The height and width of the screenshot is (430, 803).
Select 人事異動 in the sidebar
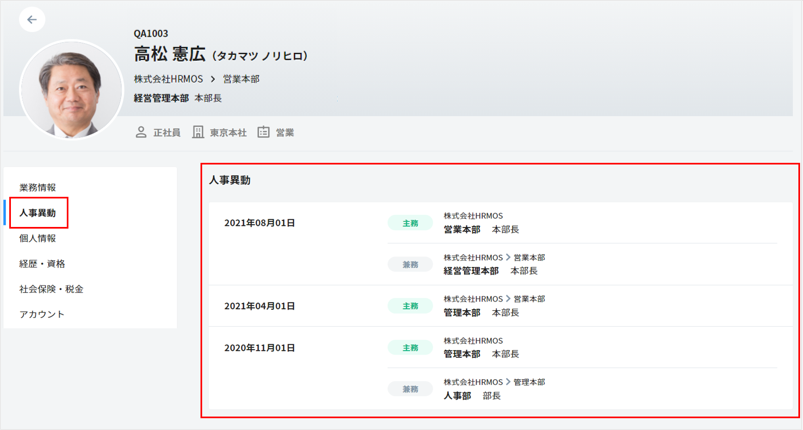click(x=38, y=213)
